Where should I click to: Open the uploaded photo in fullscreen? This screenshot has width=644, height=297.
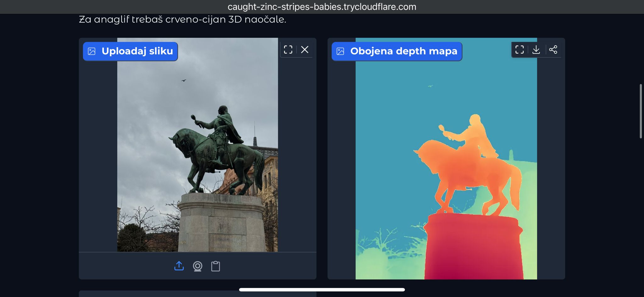click(x=288, y=50)
